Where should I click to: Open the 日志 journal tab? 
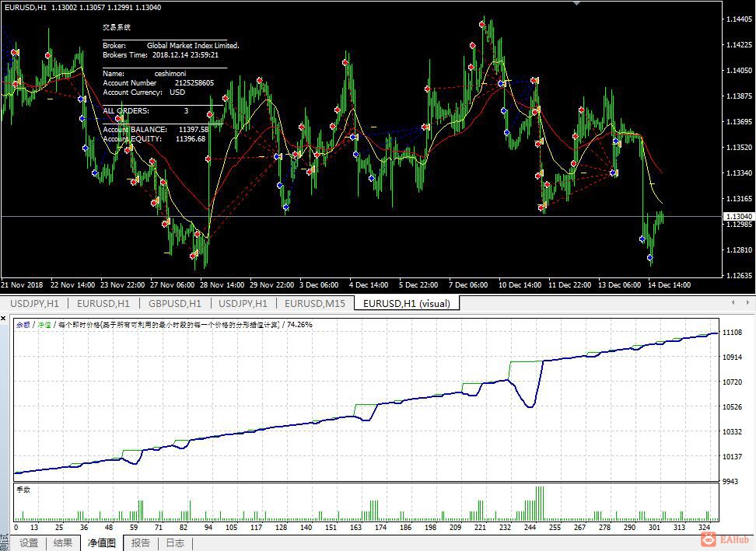pyautogui.click(x=175, y=542)
